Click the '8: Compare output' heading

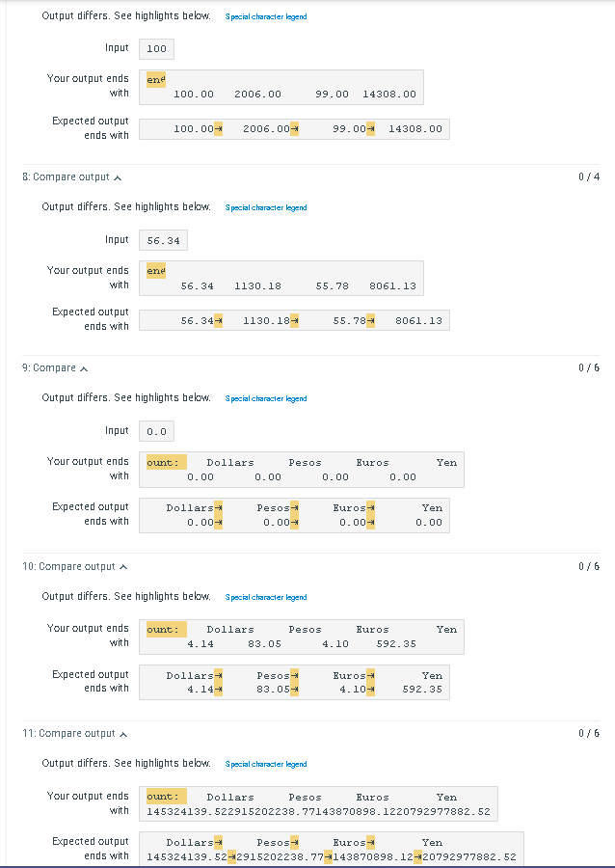tap(66, 177)
